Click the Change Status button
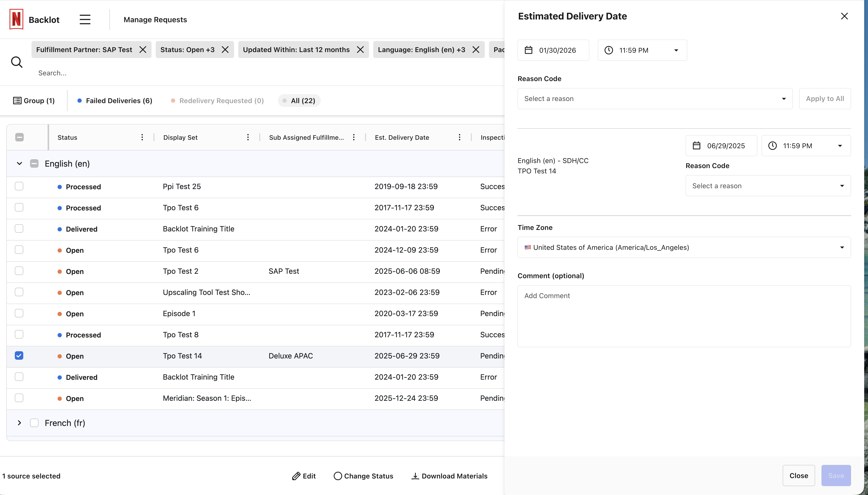Image resolution: width=868 pixels, height=495 pixels. [x=364, y=476]
